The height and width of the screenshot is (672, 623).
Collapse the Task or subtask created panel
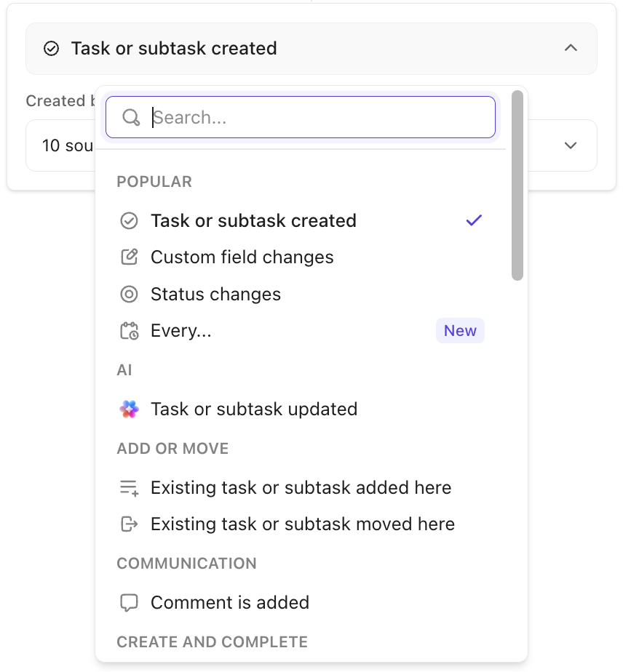[x=570, y=48]
